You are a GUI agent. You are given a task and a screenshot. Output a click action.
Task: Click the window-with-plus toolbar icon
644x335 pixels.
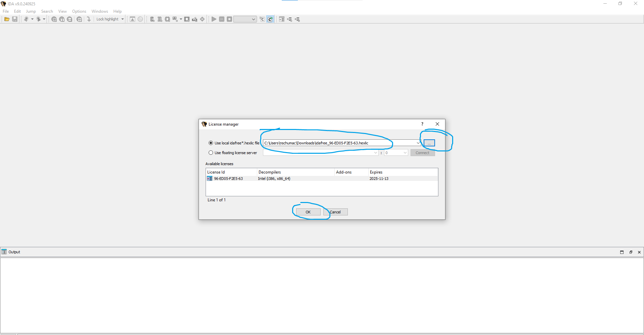pos(175,19)
